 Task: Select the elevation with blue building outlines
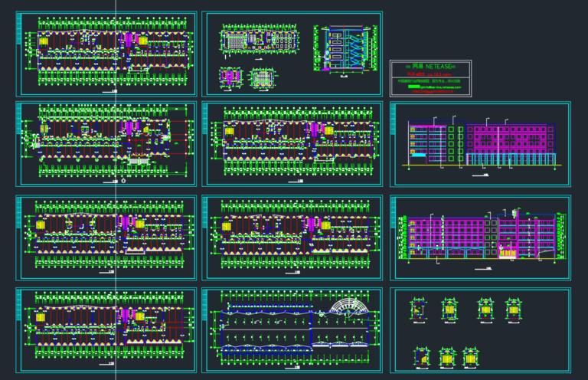click(x=482, y=143)
